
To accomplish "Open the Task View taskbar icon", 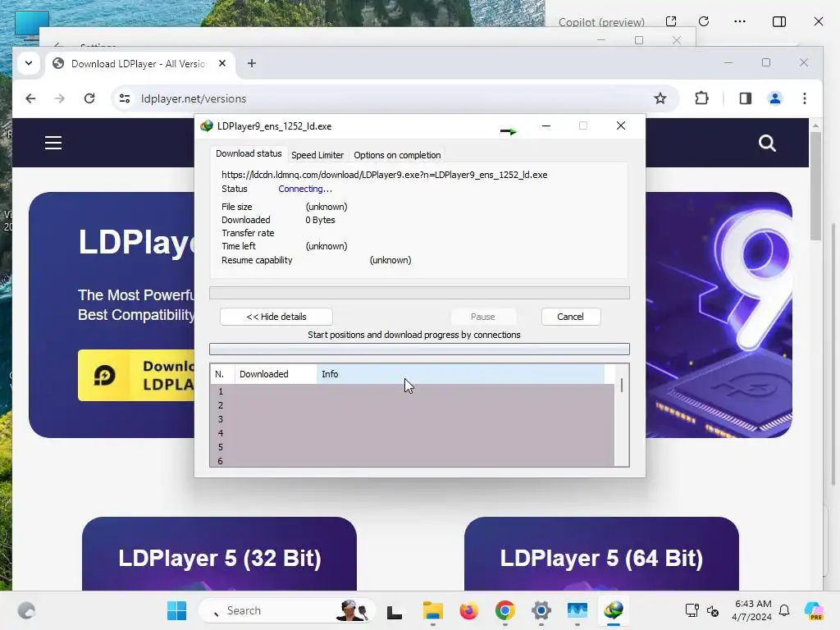I will (395, 611).
